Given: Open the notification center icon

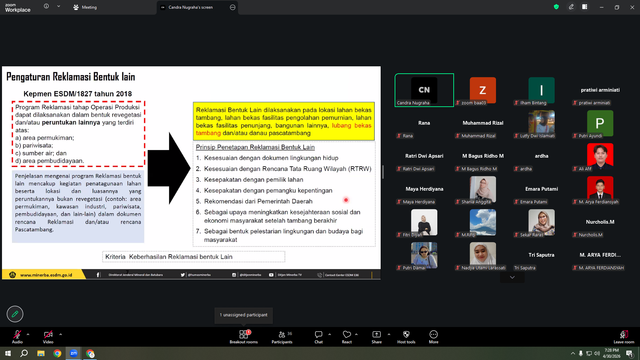Looking at the screenshot, I should point(629,353).
